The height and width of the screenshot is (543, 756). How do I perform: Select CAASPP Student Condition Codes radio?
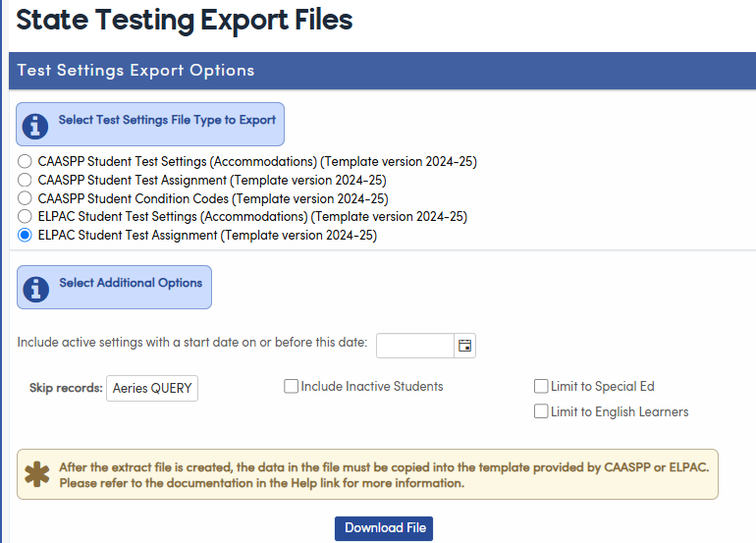click(25, 198)
